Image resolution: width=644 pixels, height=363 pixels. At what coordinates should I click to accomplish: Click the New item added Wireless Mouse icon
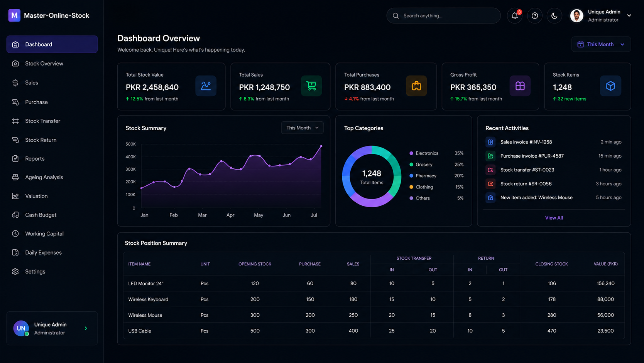point(490,197)
